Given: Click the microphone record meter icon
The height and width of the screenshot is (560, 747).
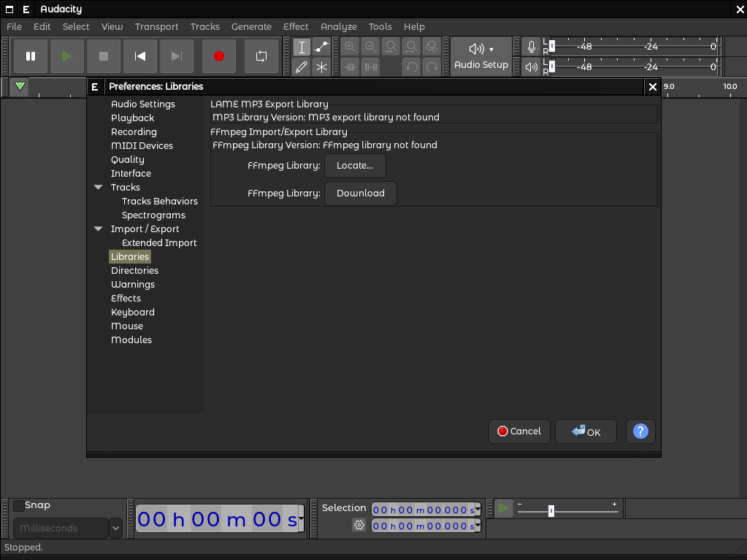Looking at the screenshot, I should [x=531, y=47].
